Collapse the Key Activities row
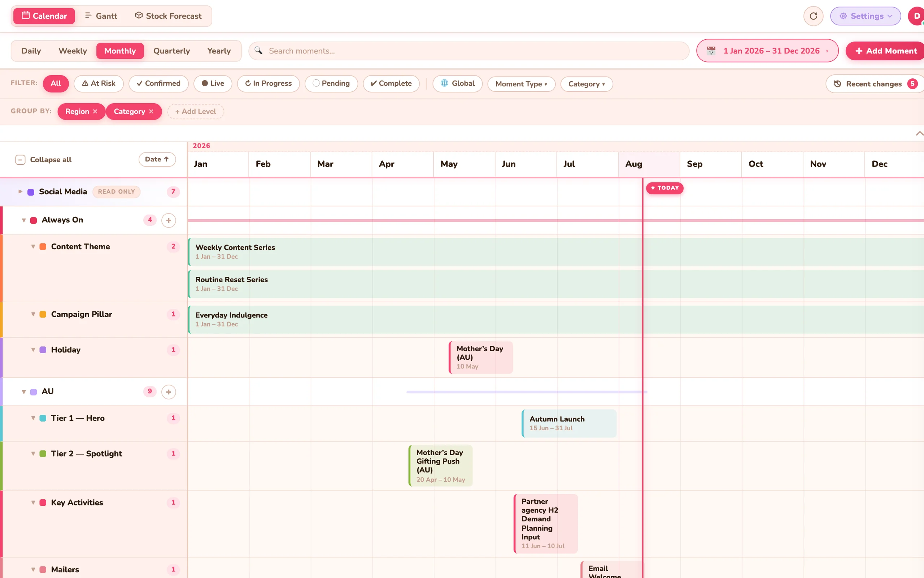The image size is (924, 578). (33, 503)
